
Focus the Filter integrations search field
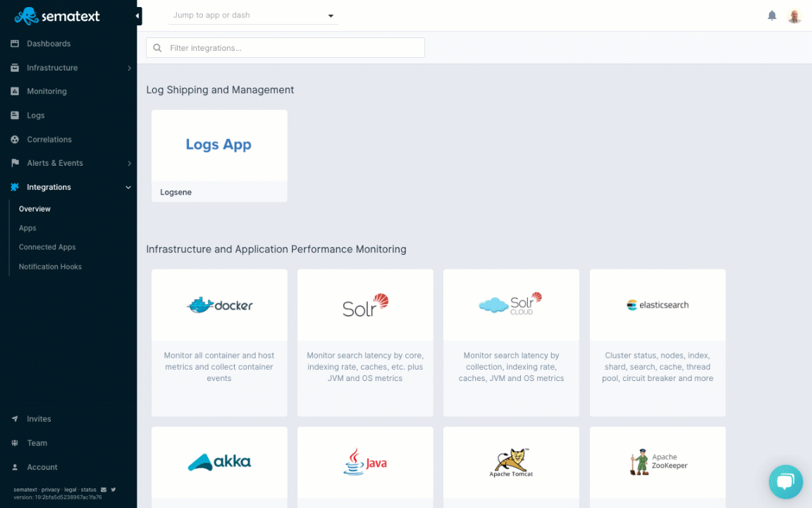coord(285,48)
